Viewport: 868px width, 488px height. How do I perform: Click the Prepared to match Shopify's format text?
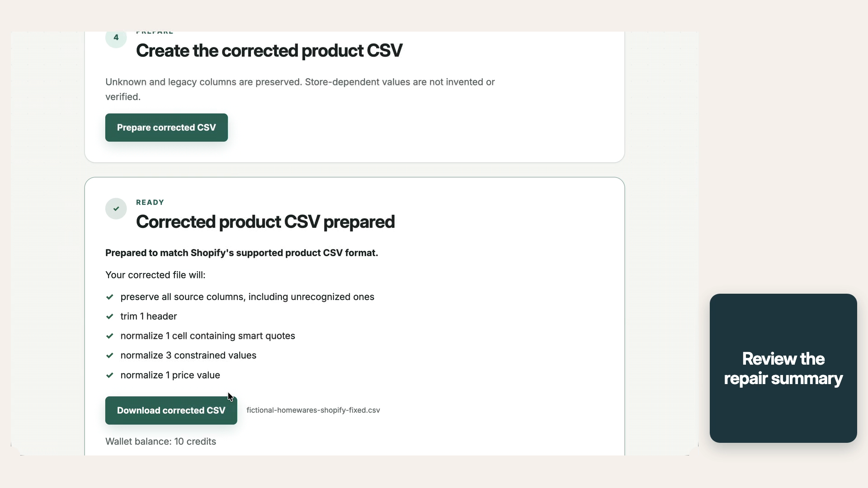point(241,253)
